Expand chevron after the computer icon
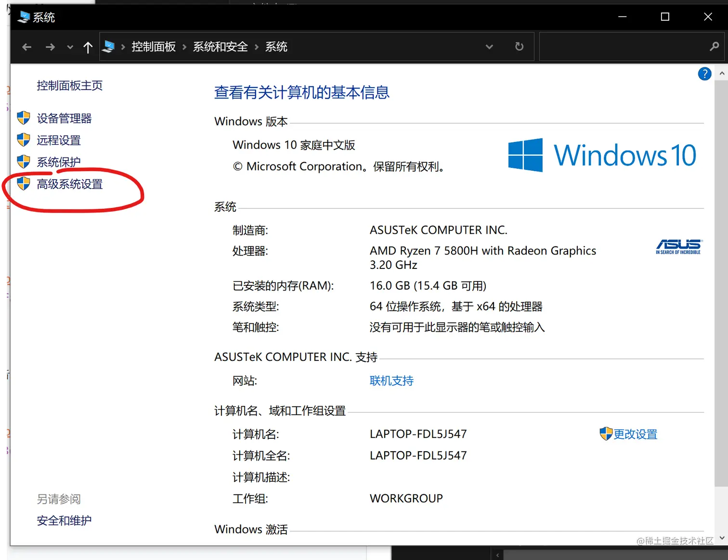 [x=123, y=47]
